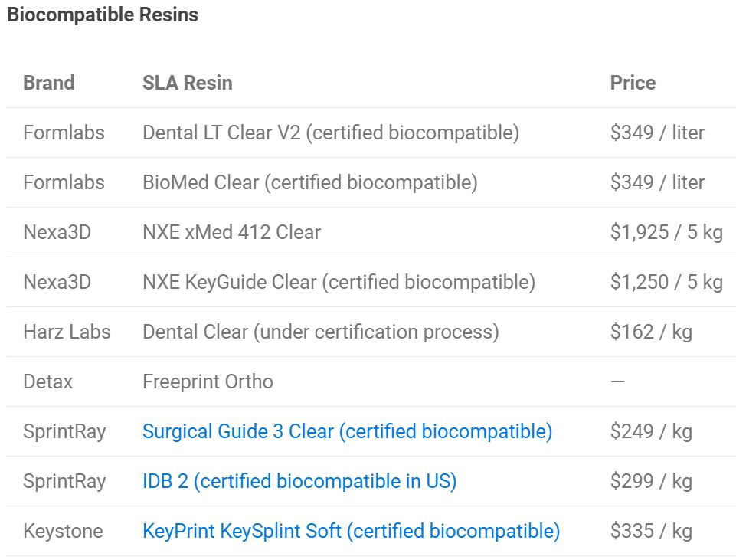Click the $1,925 / 5 kg price
Screen dimensions: 736x560
point(666,232)
